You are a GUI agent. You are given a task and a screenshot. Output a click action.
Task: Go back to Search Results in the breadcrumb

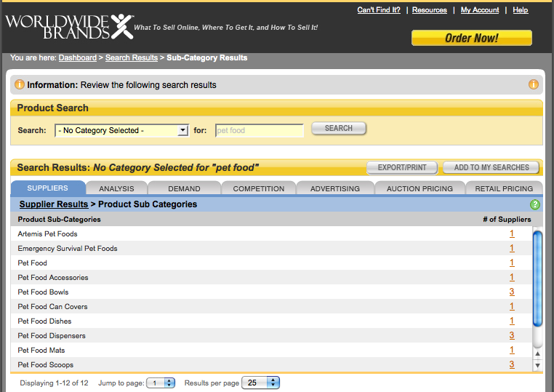point(132,57)
